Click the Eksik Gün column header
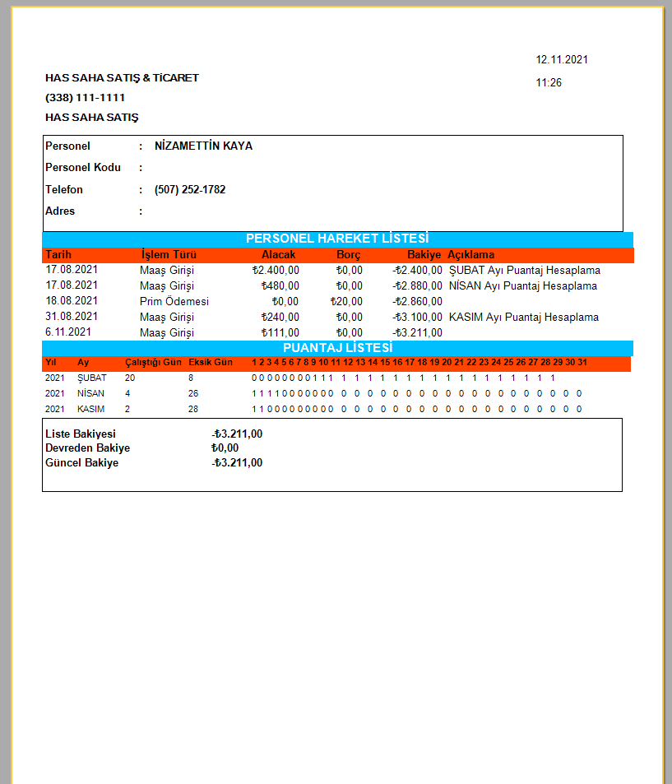The image size is (672, 784). (x=211, y=363)
